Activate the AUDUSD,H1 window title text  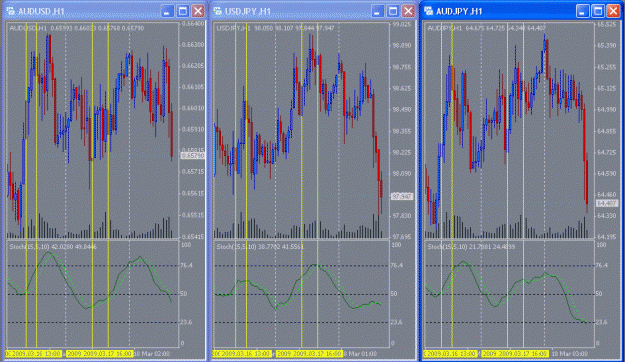tap(41, 12)
